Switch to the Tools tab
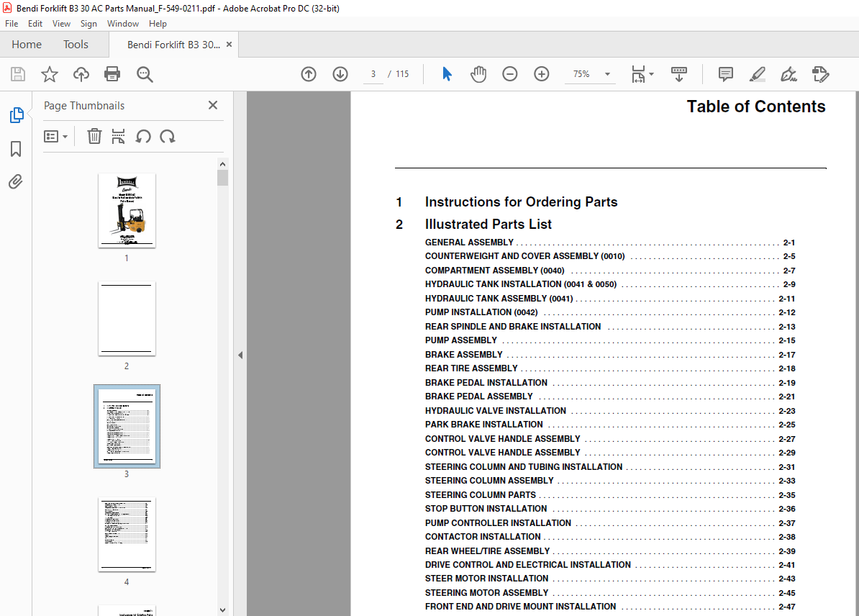This screenshot has width=859, height=616. [76, 45]
